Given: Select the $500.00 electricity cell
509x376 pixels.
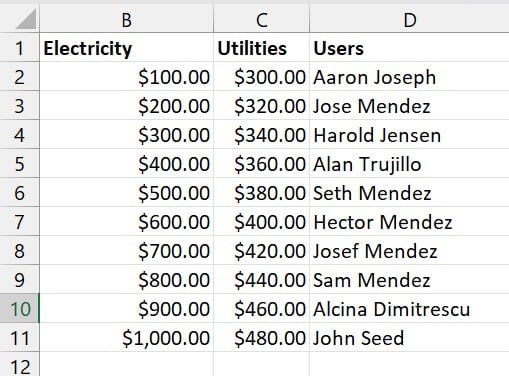Looking at the screenshot, I should pyautogui.click(x=126, y=192).
